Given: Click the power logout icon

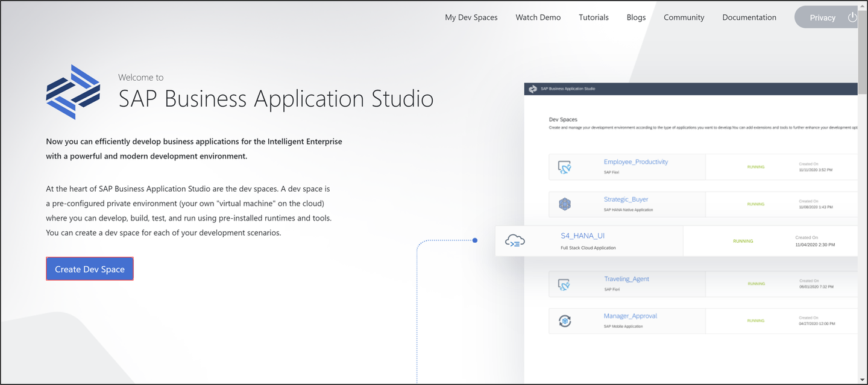Looking at the screenshot, I should [852, 17].
